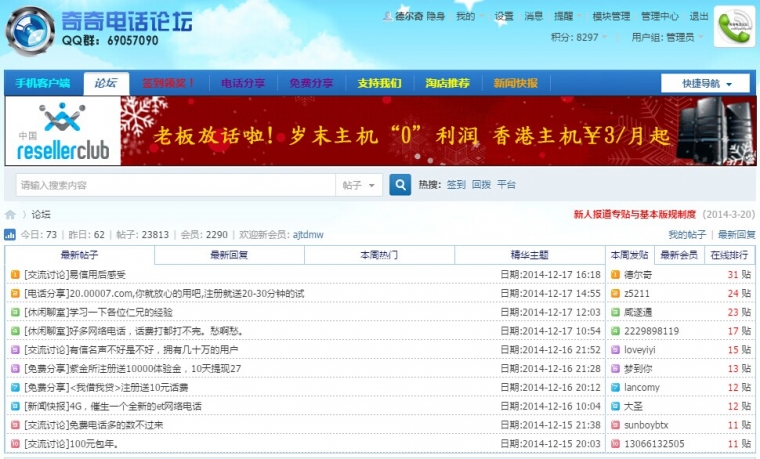760x459 pixels.
Task: Click rank badge beside member sunboybtx
Action: coord(615,425)
